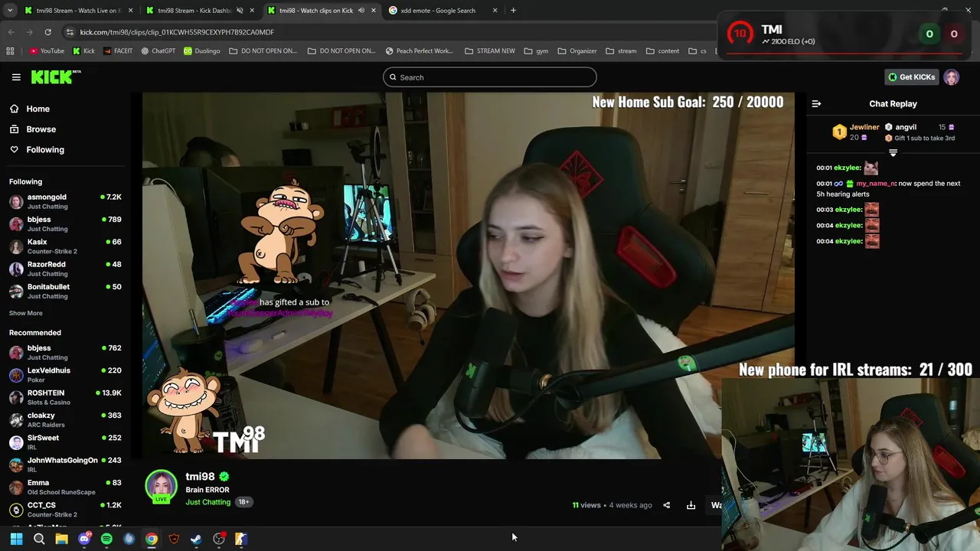Screen dimensions: 980x551
Task: Open asmongold channel from Following
Action: [65, 201]
